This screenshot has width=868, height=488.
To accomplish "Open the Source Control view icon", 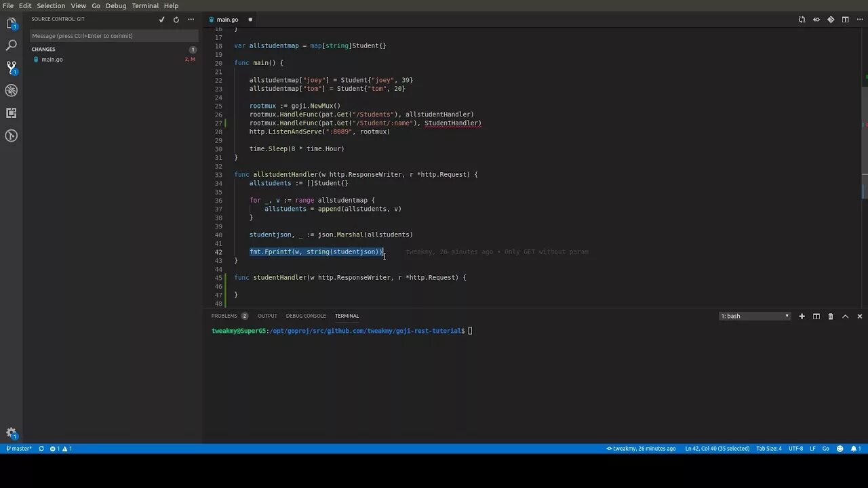I will coord(11,68).
